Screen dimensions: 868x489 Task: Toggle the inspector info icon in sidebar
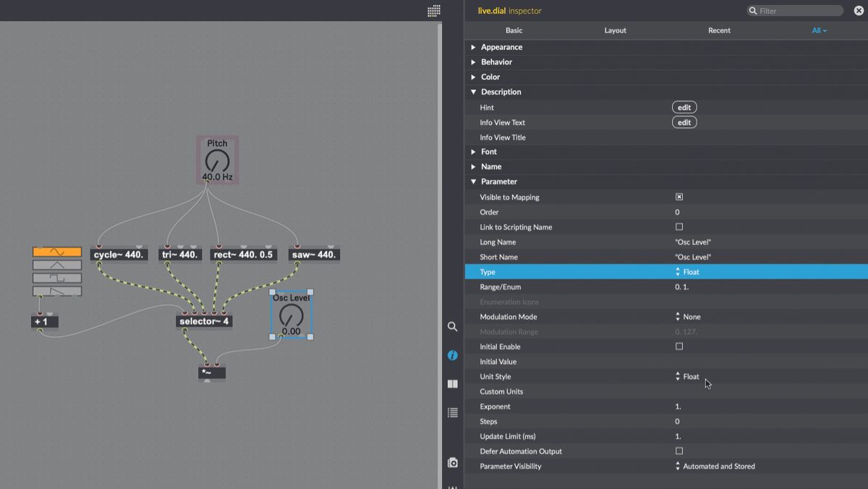453,355
